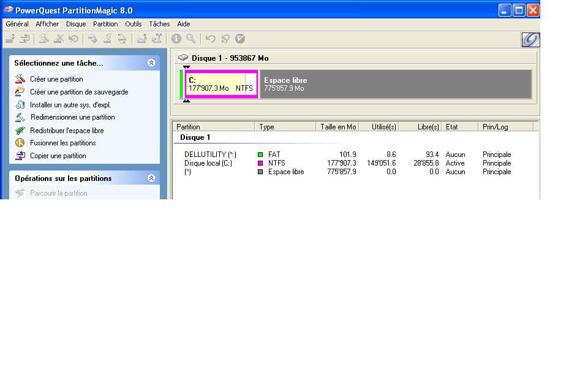
Task: Click the merge partitions toolbar icon
Action: pyautogui.click(x=141, y=38)
